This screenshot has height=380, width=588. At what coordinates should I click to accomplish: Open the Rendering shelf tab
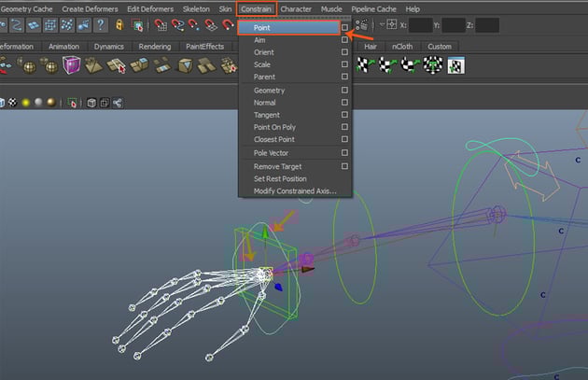pos(154,46)
